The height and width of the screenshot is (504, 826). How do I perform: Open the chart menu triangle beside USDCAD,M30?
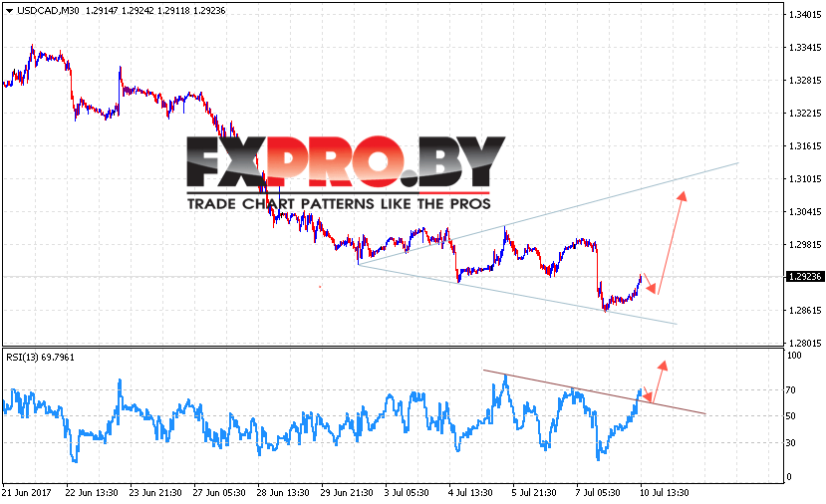tap(9, 11)
